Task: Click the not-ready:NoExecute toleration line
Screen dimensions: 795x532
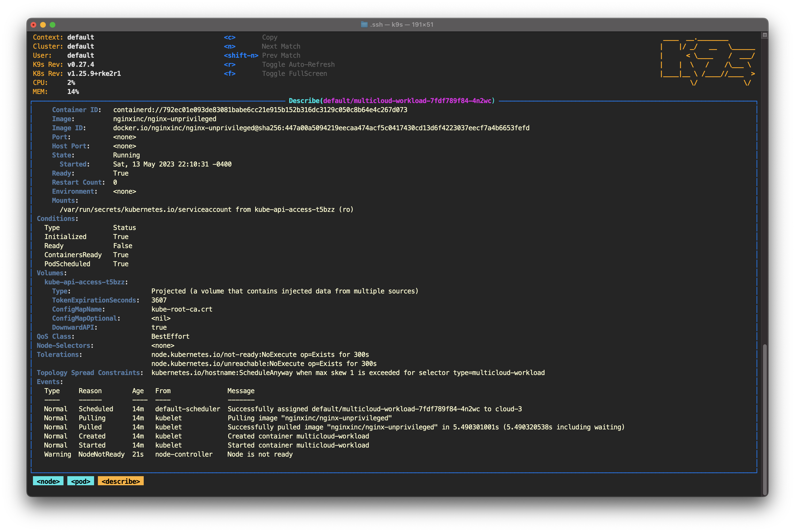Action: [x=260, y=355]
